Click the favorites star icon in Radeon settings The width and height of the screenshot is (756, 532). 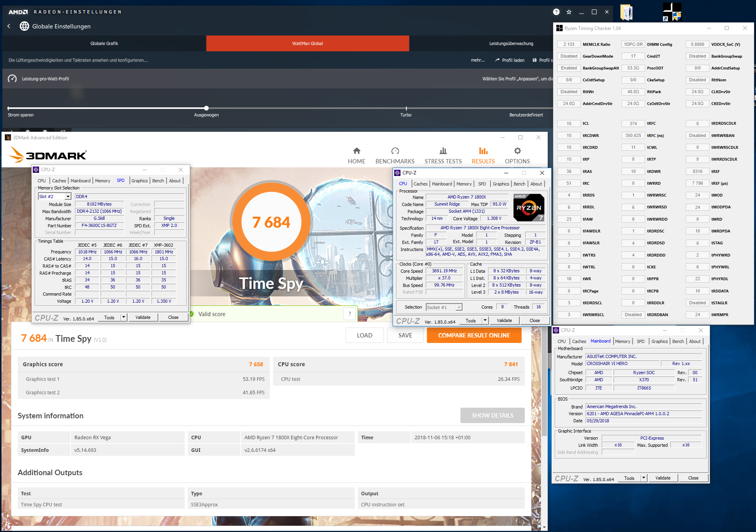[569, 12]
